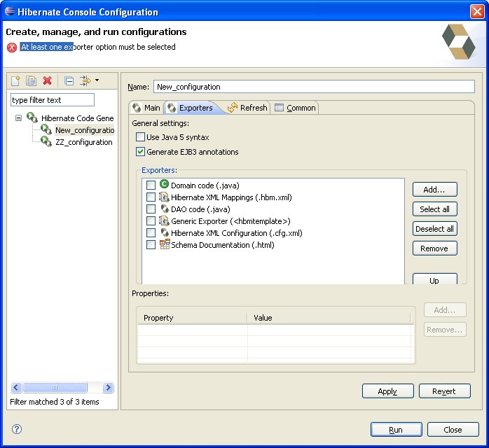Check the Generic Exporter hbmtemplate option
The image size is (489, 448).
point(151,221)
